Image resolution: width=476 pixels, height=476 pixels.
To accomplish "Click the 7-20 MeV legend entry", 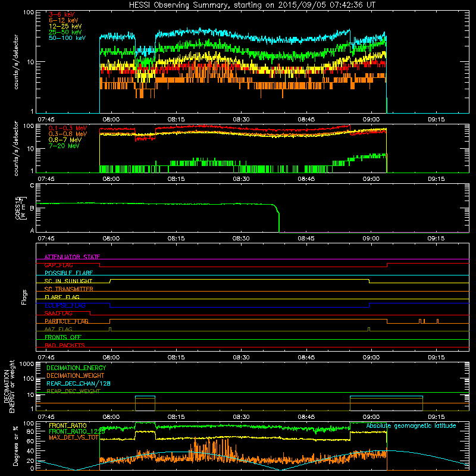I will tap(64, 146).
